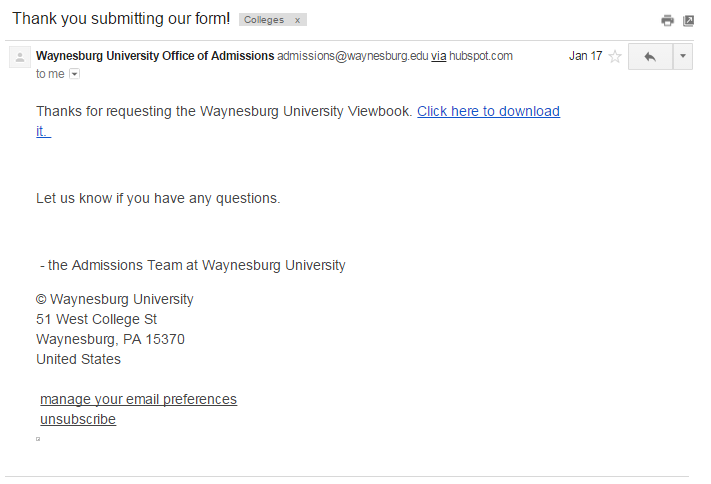This screenshot has width=711, height=484.
Task: Click the unsubscribe link
Action: (78, 419)
